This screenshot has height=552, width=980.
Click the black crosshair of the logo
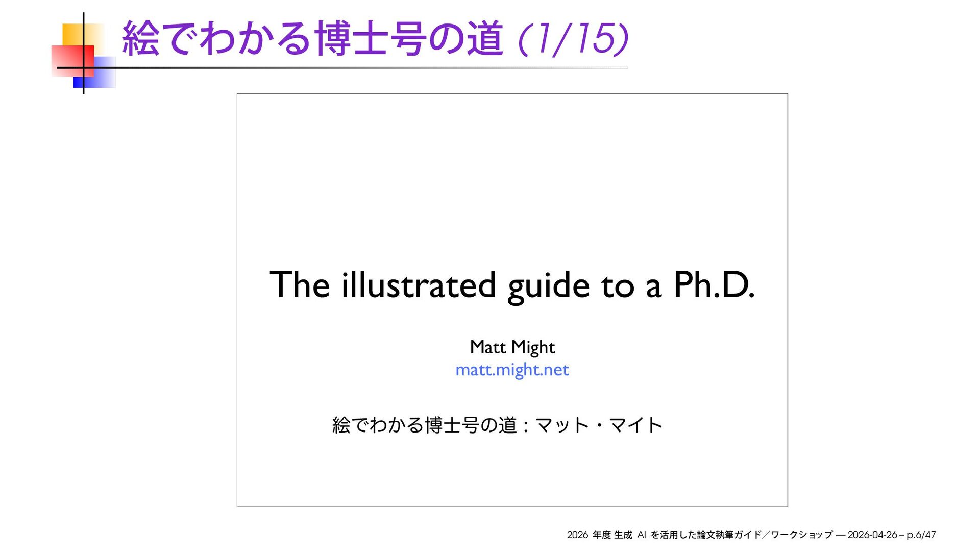click(x=83, y=67)
